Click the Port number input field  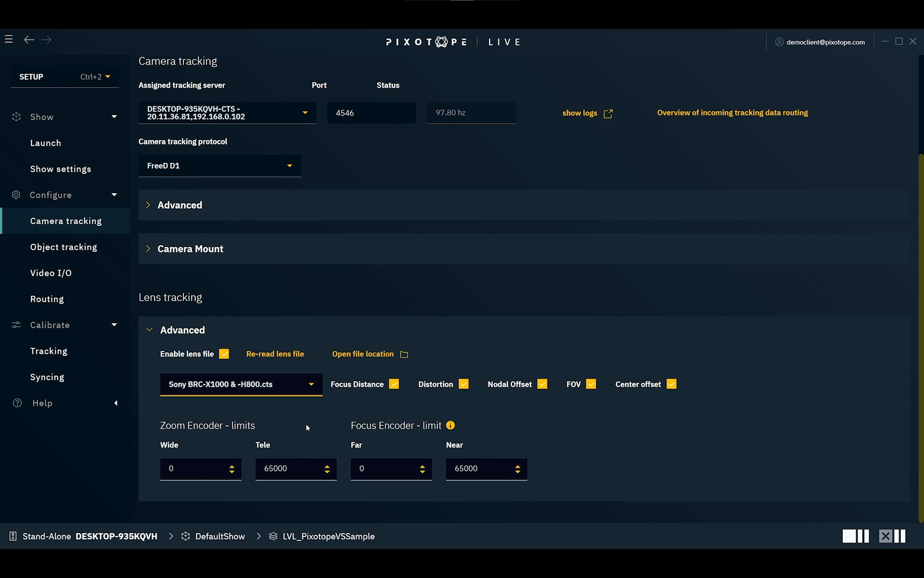pos(371,113)
